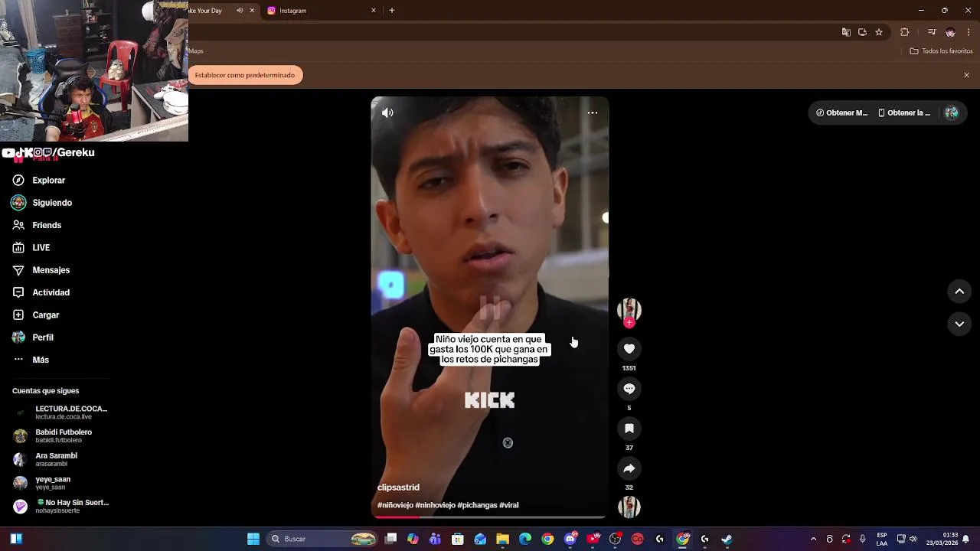Screen dimensions: 980x551
Task: Click the translate page icon
Action: pos(846,32)
